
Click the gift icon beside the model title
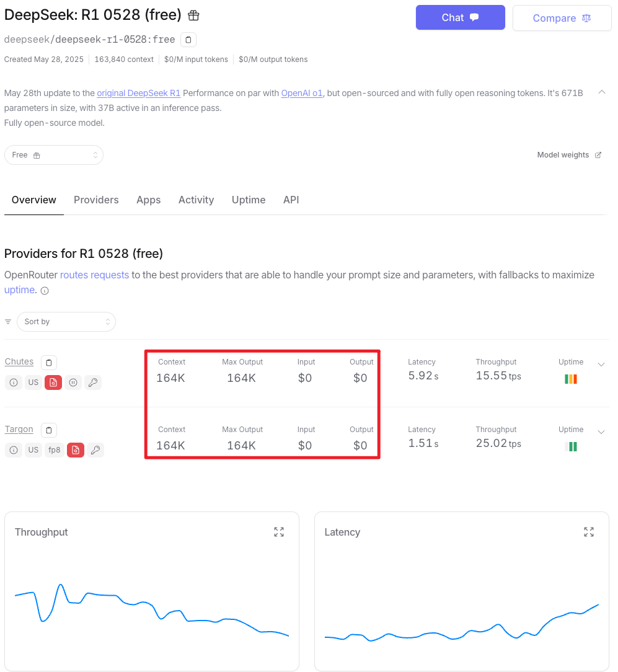(194, 15)
